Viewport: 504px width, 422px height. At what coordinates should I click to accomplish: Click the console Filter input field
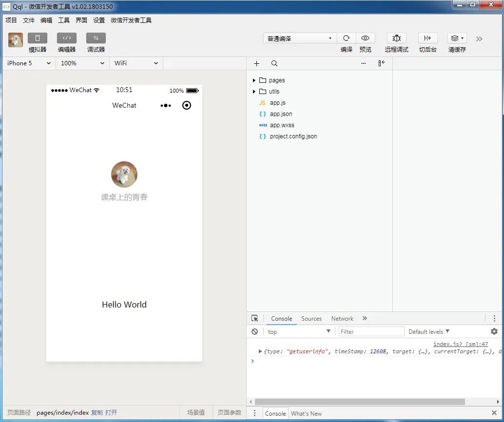click(x=371, y=332)
